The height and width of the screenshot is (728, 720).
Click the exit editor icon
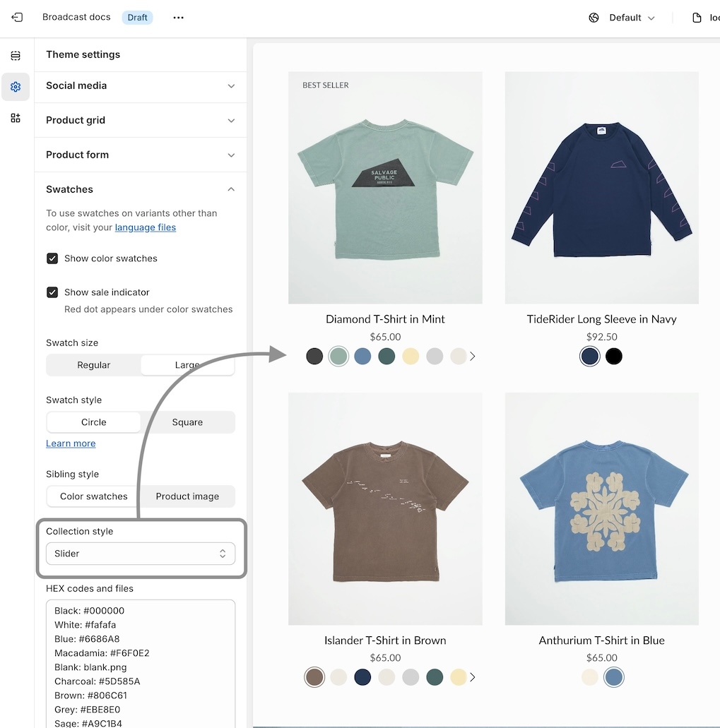pos(17,18)
